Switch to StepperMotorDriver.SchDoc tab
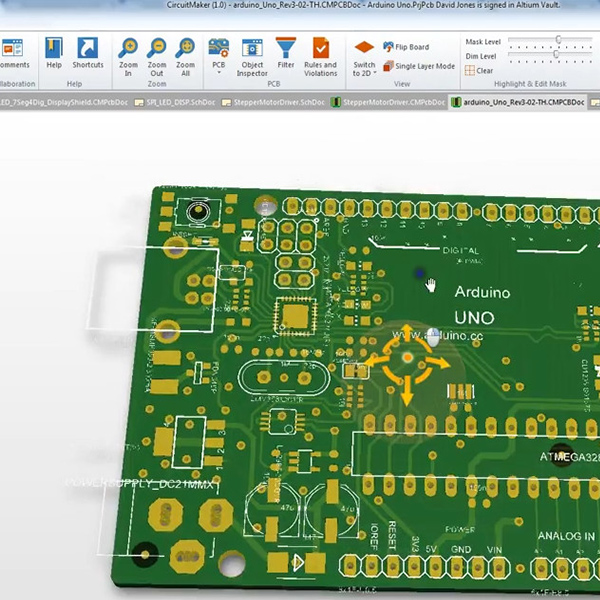The image size is (600, 600). point(272,102)
